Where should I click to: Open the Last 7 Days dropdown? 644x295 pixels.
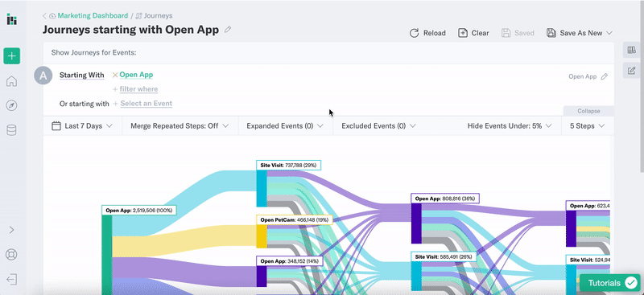pyautogui.click(x=82, y=126)
